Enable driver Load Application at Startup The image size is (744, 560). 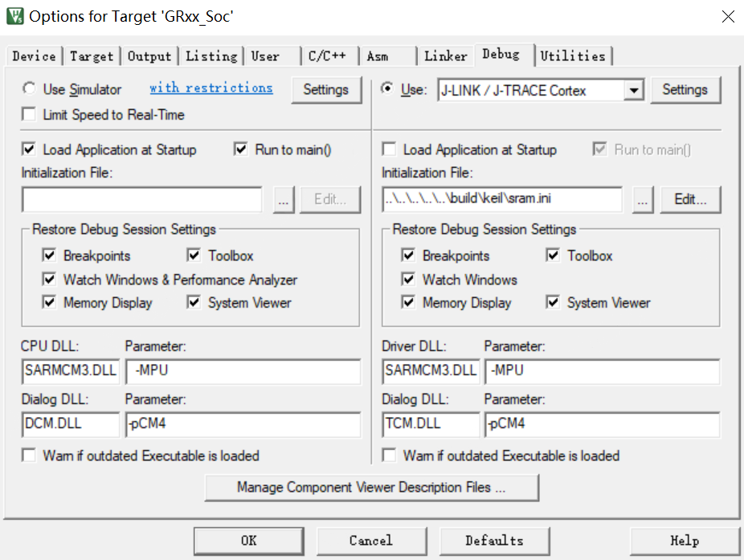pyautogui.click(x=389, y=149)
